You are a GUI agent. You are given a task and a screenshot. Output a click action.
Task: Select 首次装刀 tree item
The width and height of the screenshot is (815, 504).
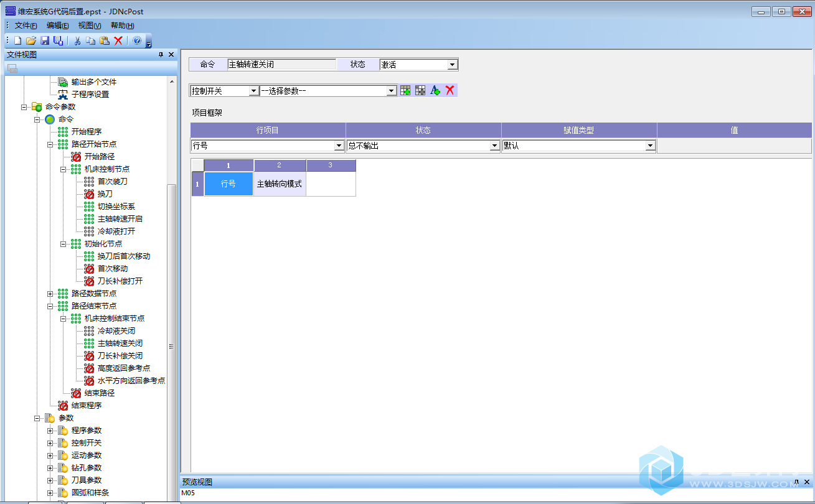click(x=113, y=182)
